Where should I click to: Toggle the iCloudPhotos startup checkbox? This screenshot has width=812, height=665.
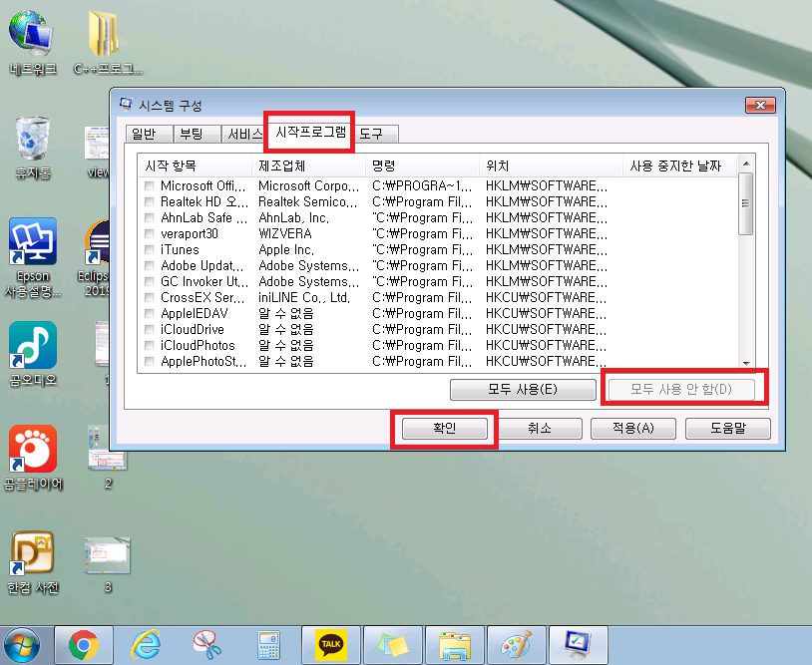point(150,346)
